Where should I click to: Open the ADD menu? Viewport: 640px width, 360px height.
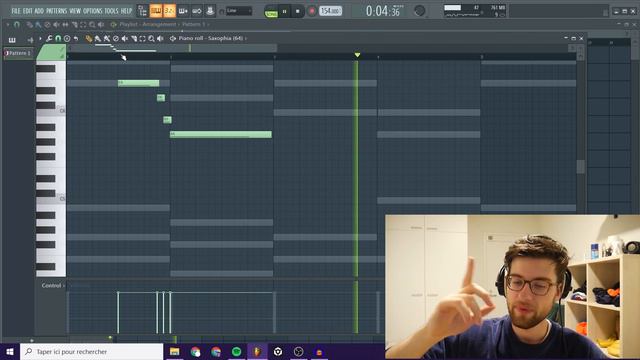[x=39, y=11]
